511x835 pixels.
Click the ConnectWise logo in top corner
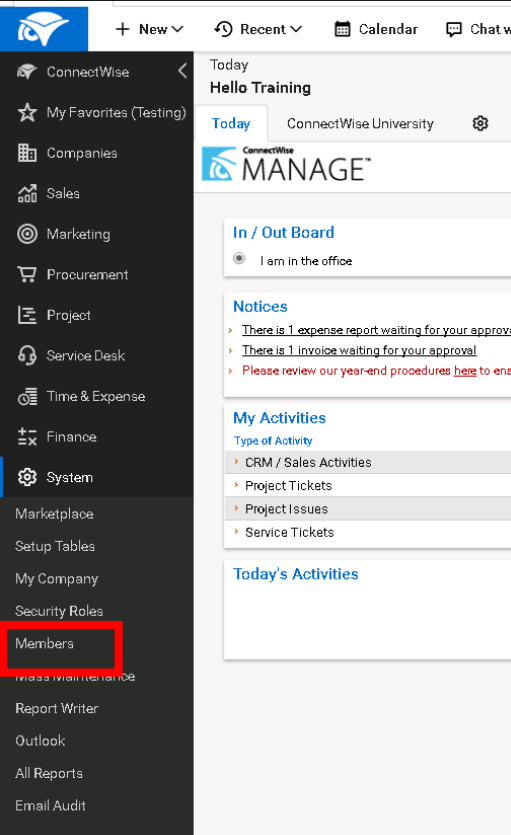43,29
